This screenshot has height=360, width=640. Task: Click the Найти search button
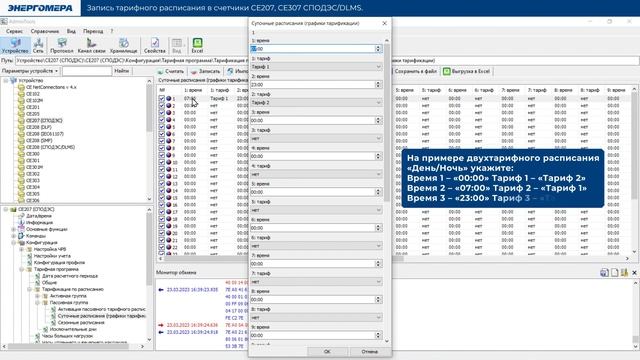122,71
